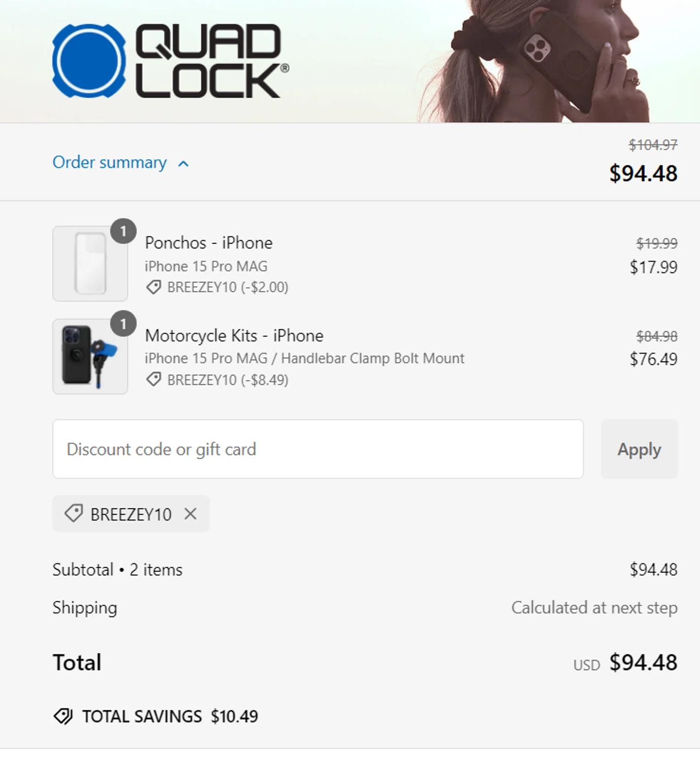Screen dimensions: 700x761
Task: Click the Ponchos - iPhone product name
Action: click(208, 243)
